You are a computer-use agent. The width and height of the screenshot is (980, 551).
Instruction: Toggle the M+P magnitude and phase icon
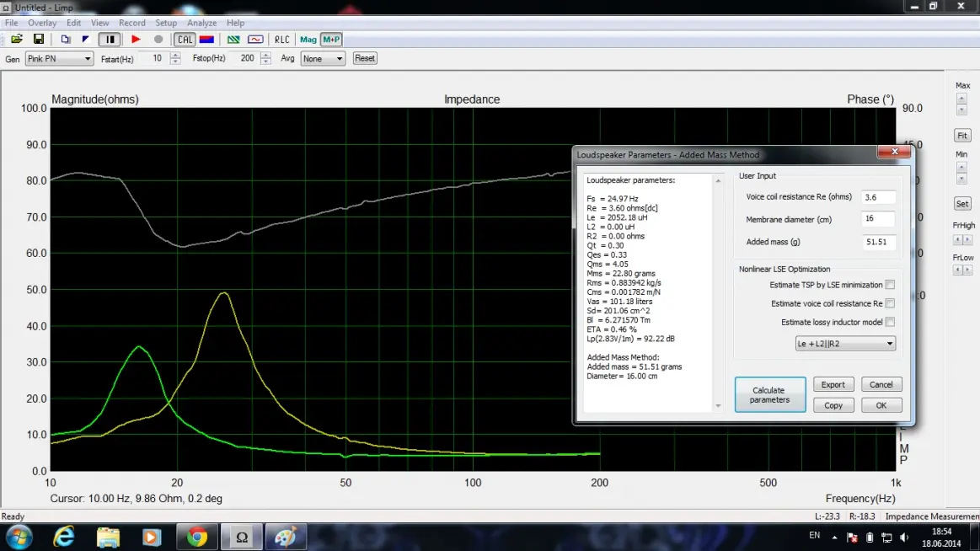pyautogui.click(x=331, y=40)
